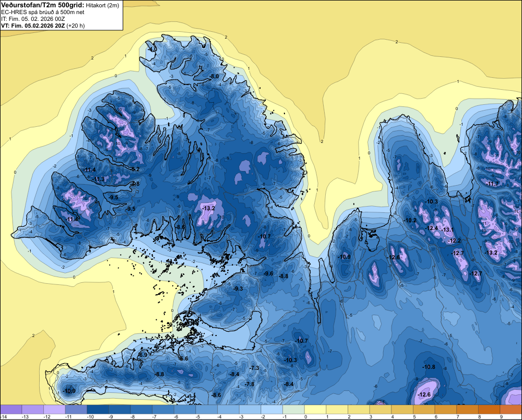
Task: Click the '-6.6' temperature value
Action: tap(183, 359)
